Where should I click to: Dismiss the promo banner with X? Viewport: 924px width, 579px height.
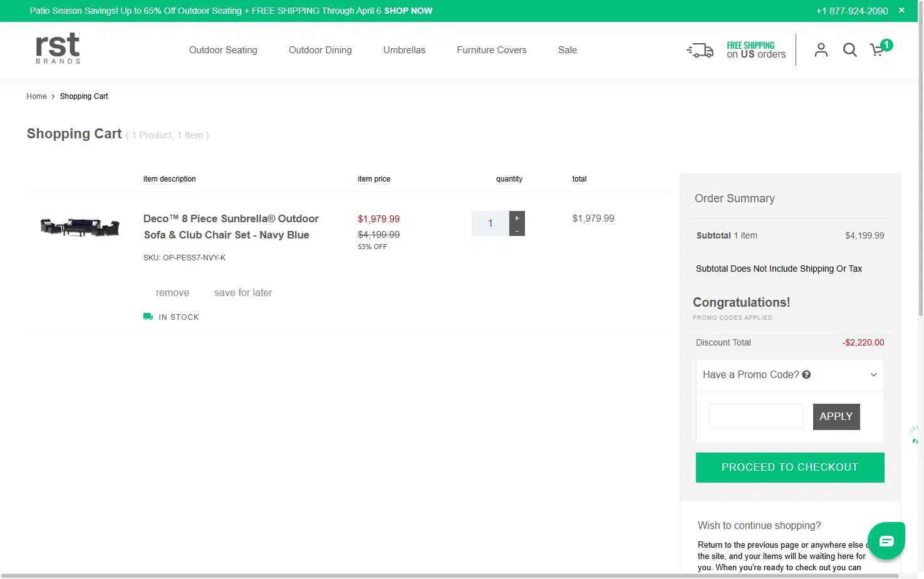[901, 10]
